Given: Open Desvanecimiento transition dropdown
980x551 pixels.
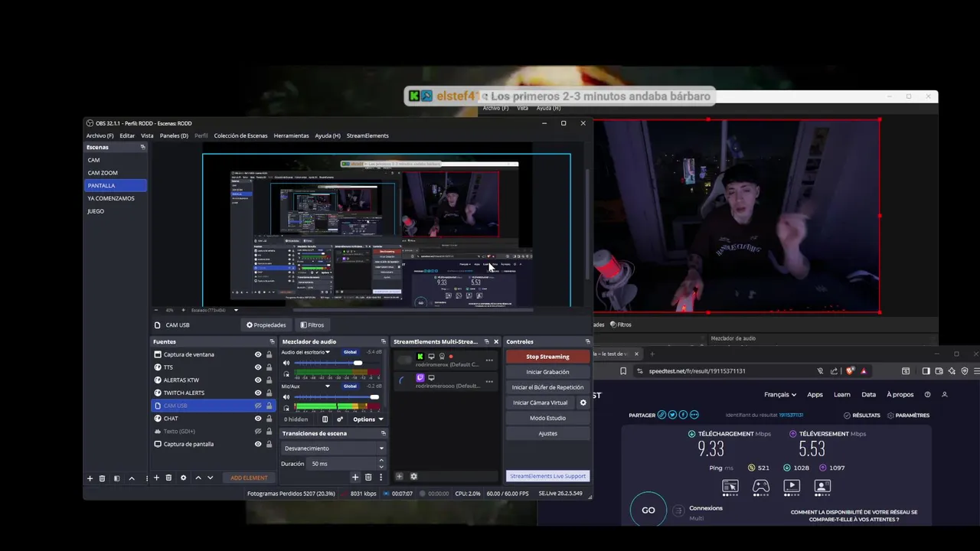Looking at the screenshot, I should point(333,448).
